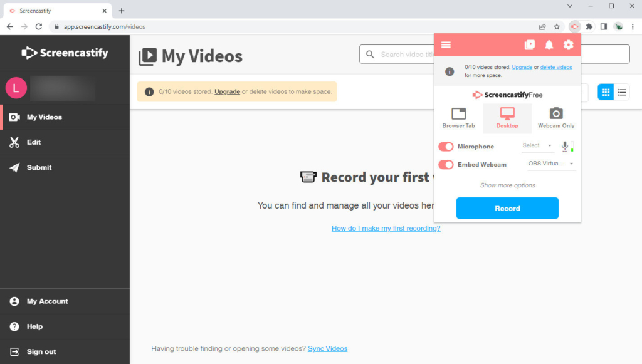642x364 pixels.
Task: Click Show more options
Action: (507, 185)
